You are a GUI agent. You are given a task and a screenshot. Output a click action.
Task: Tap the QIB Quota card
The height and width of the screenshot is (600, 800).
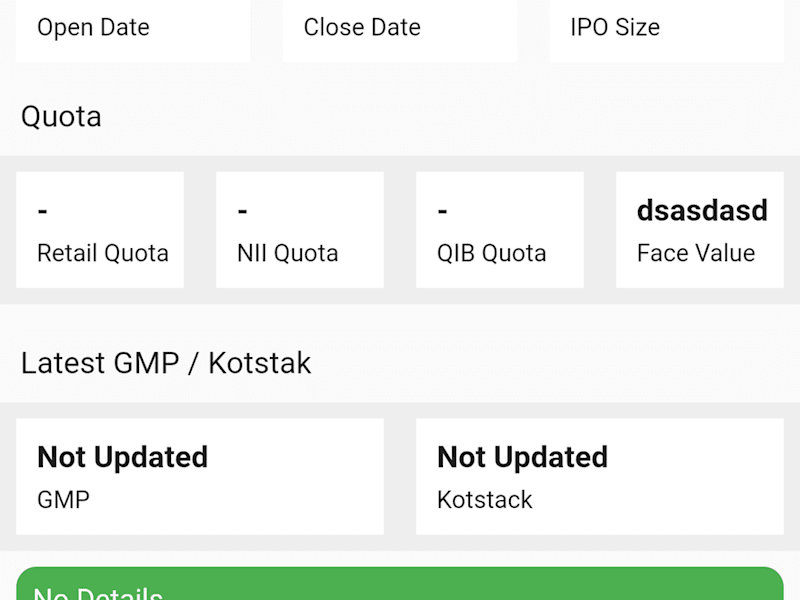[x=500, y=230]
